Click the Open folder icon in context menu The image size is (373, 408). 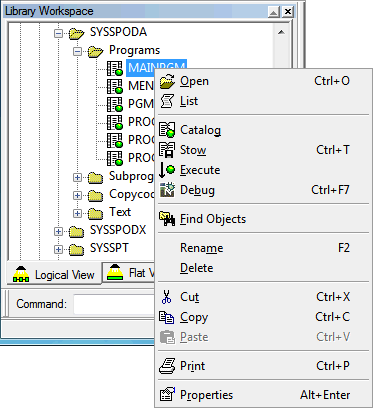pyautogui.click(x=167, y=81)
